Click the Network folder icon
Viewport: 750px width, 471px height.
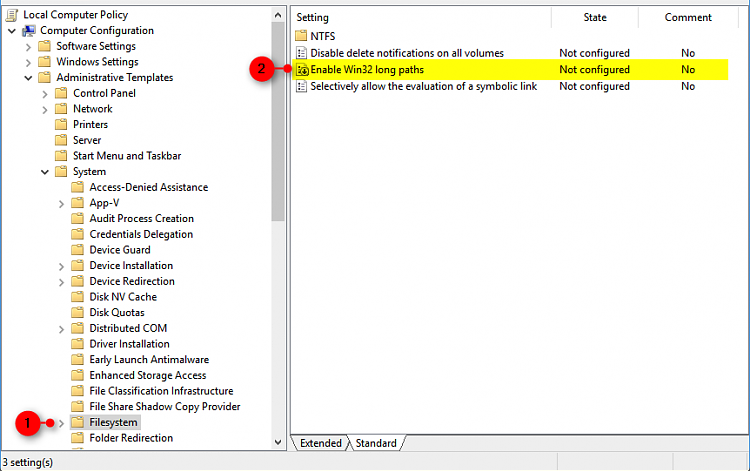click(61, 109)
